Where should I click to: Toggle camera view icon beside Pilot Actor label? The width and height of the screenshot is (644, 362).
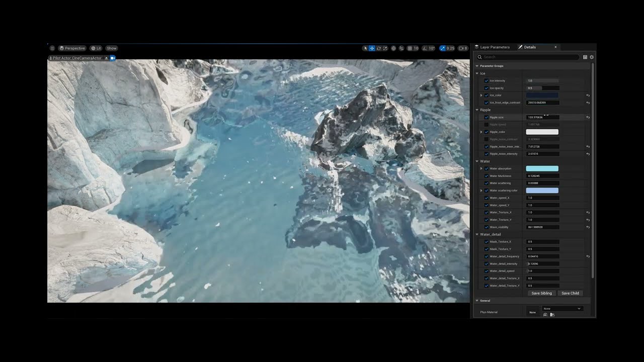(113, 58)
